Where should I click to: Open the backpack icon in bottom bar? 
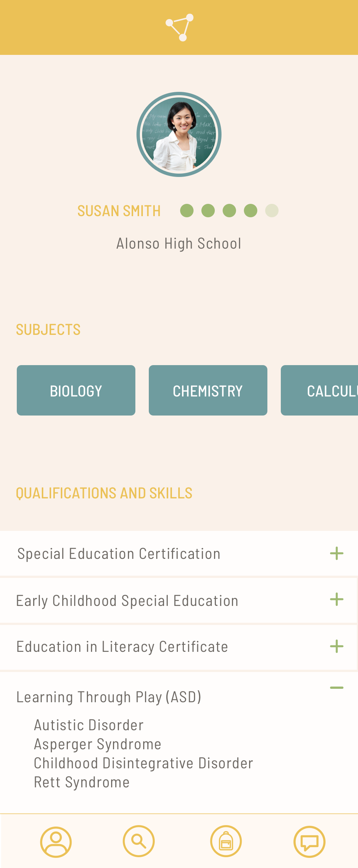[226, 841]
